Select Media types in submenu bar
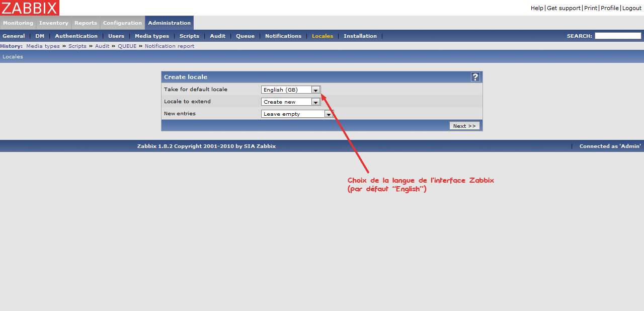This screenshot has width=644, height=311. 152,36
